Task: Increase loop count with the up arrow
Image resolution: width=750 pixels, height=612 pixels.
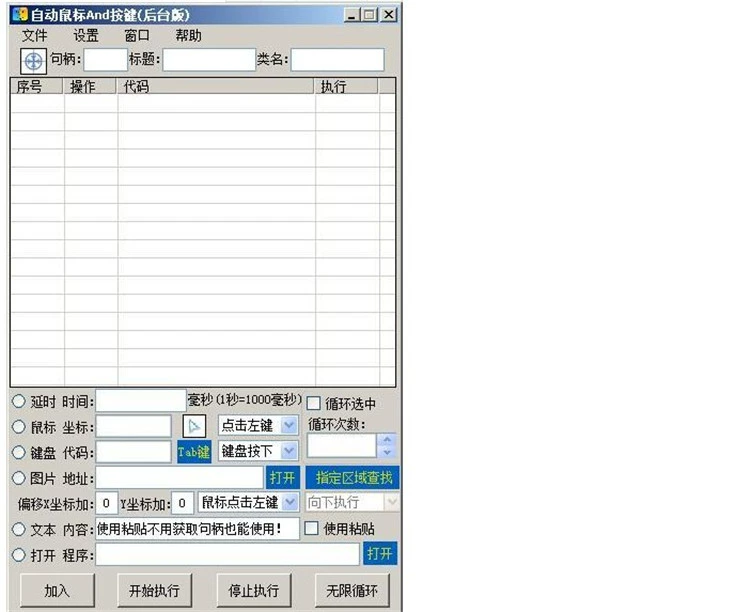Action: coord(387,439)
